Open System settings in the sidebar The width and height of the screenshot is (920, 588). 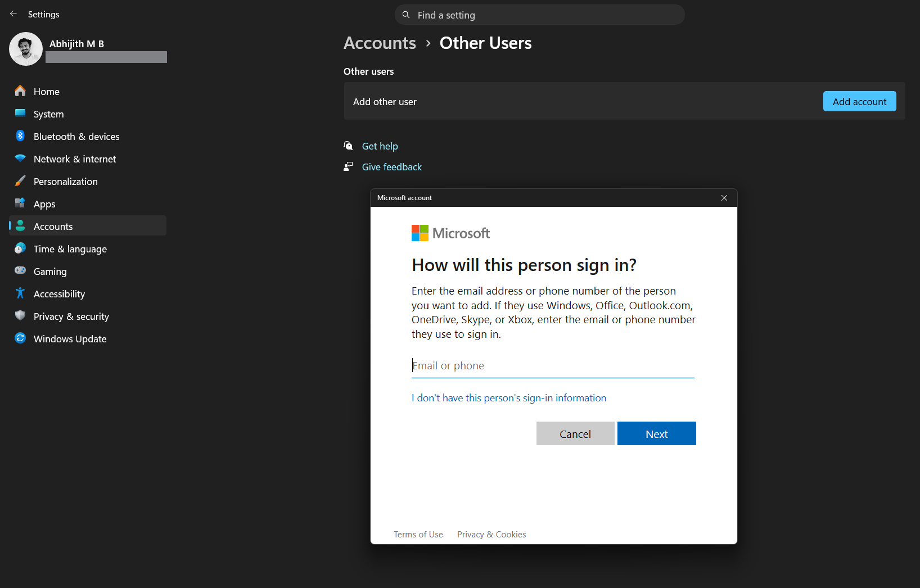[48, 114]
